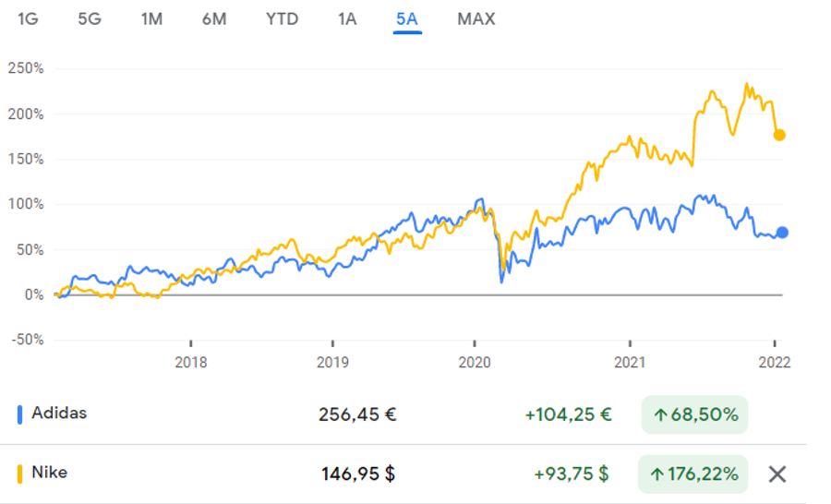Click Nike yellow color indicator
Image resolution: width=831 pixels, height=504 pixels.
coord(19,474)
